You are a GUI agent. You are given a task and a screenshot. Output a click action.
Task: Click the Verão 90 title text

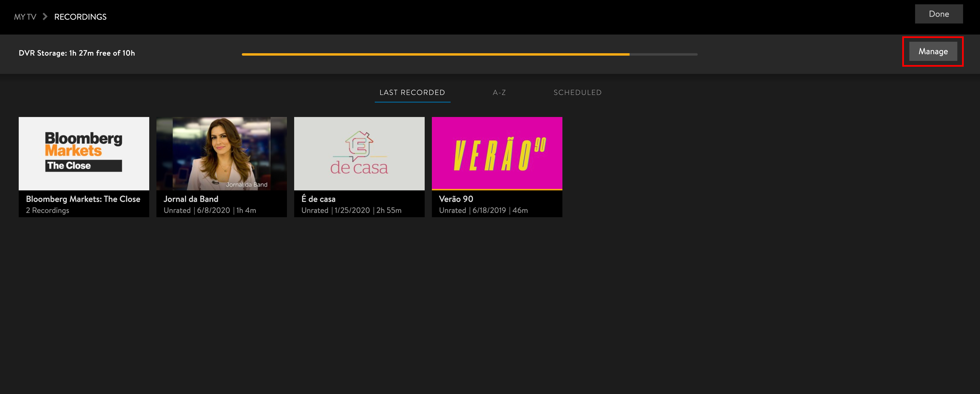pos(456,199)
